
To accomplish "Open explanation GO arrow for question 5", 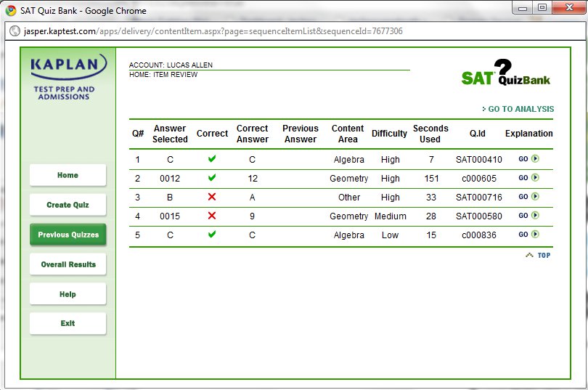I will point(535,234).
